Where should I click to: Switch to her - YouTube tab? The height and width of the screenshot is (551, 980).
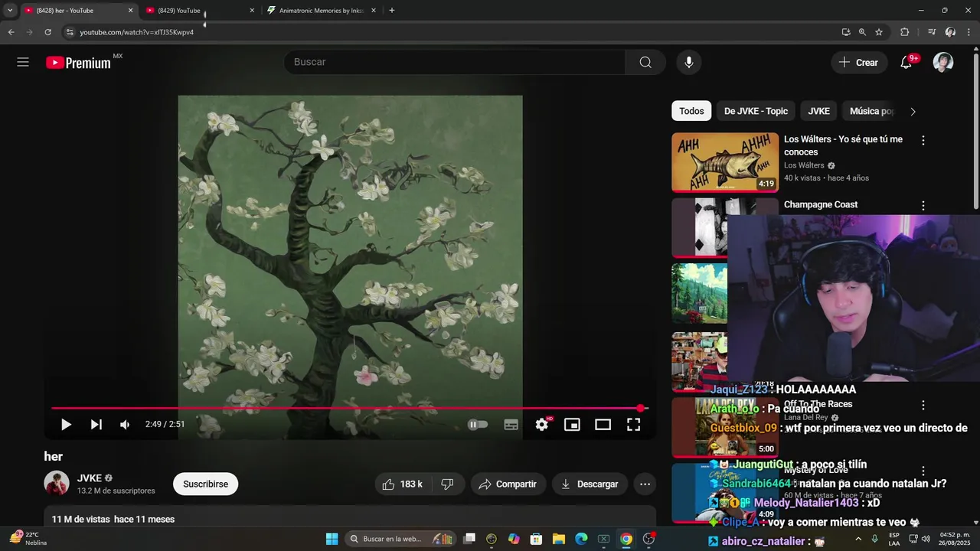77,11
